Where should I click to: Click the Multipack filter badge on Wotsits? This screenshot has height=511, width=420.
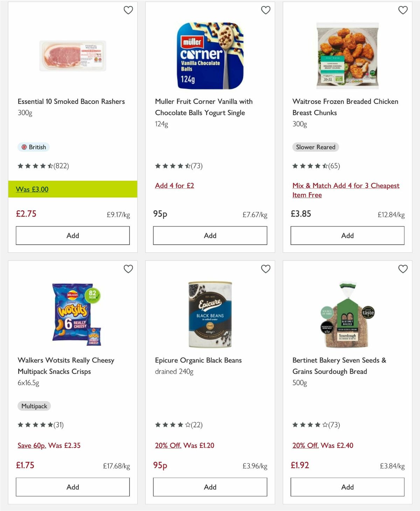(x=34, y=406)
